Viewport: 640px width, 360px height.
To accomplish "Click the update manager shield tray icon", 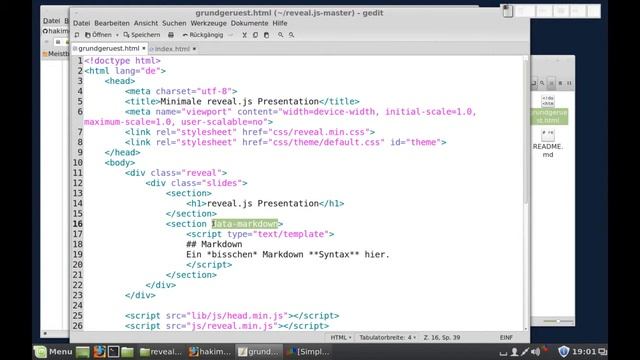I will point(563,351).
